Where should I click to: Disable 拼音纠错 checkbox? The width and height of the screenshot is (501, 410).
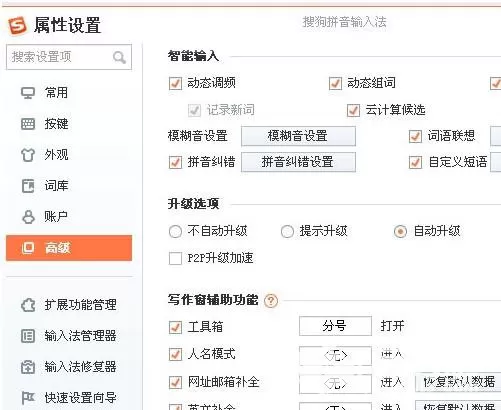click(175, 162)
